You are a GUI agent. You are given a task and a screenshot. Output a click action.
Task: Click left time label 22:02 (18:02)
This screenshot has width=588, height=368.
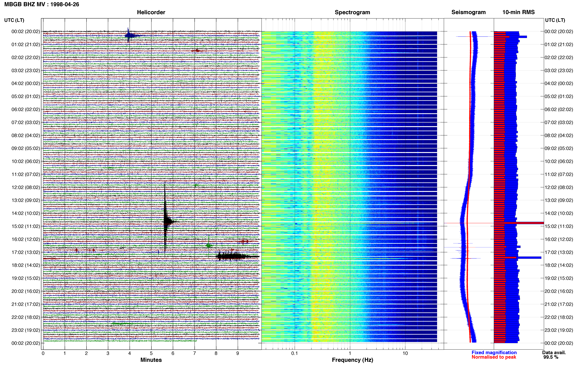click(x=26, y=317)
